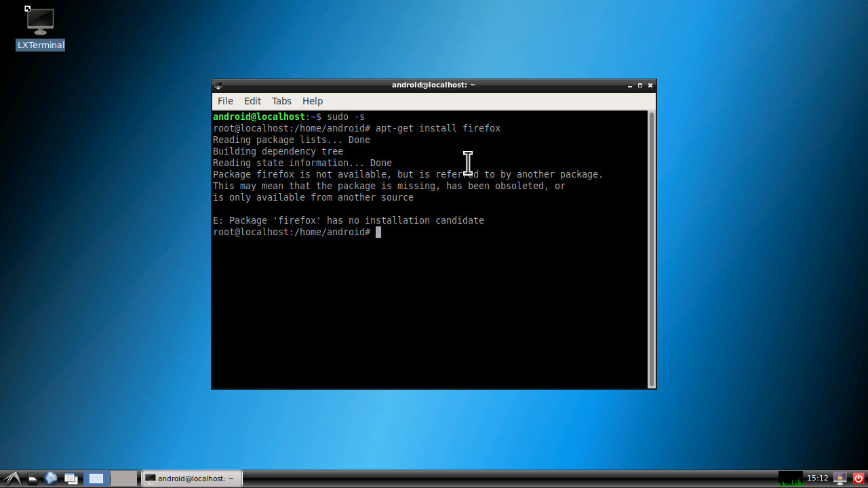Click the 'no installation candidate' error line
The width and height of the screenshot is (868, 488).
pyautogui.click(x=349, y=220)
